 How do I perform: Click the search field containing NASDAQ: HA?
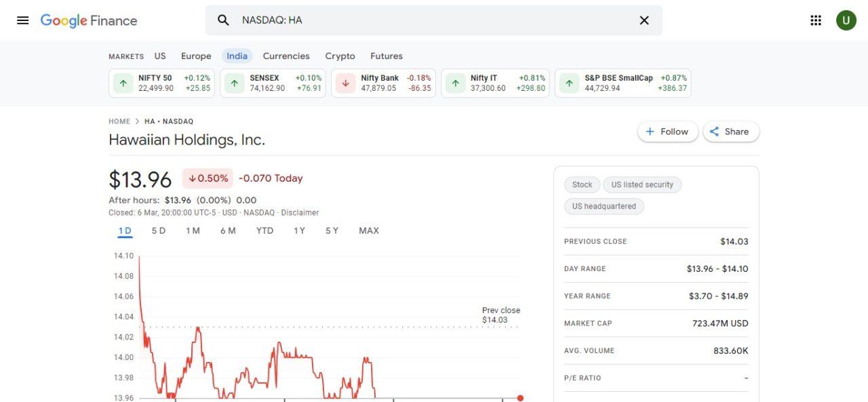point(434,20)
